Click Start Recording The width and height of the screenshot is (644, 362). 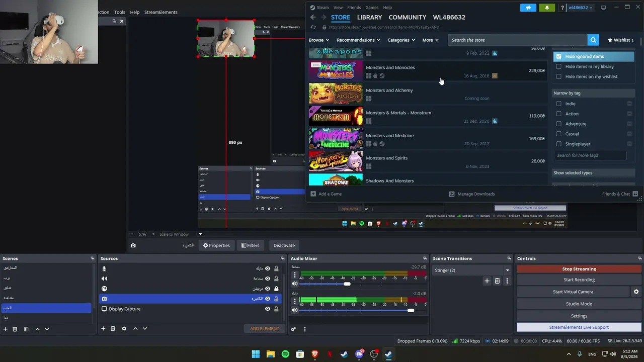point(579,280)
